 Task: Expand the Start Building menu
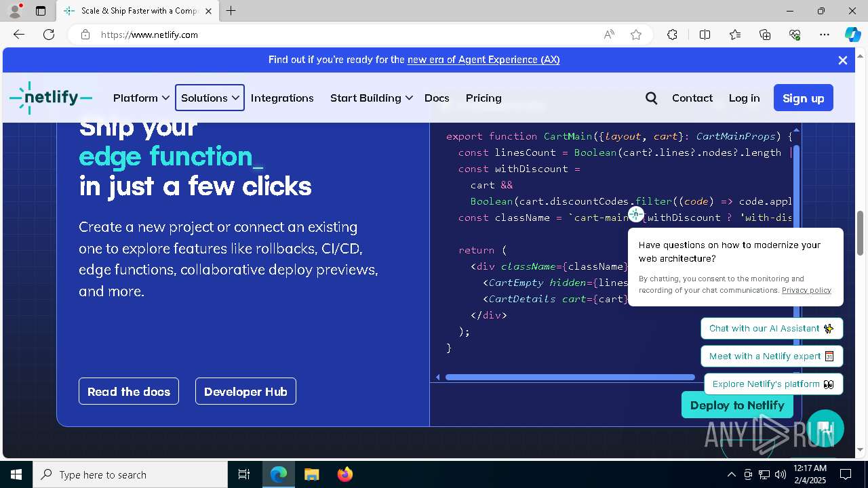372,98
